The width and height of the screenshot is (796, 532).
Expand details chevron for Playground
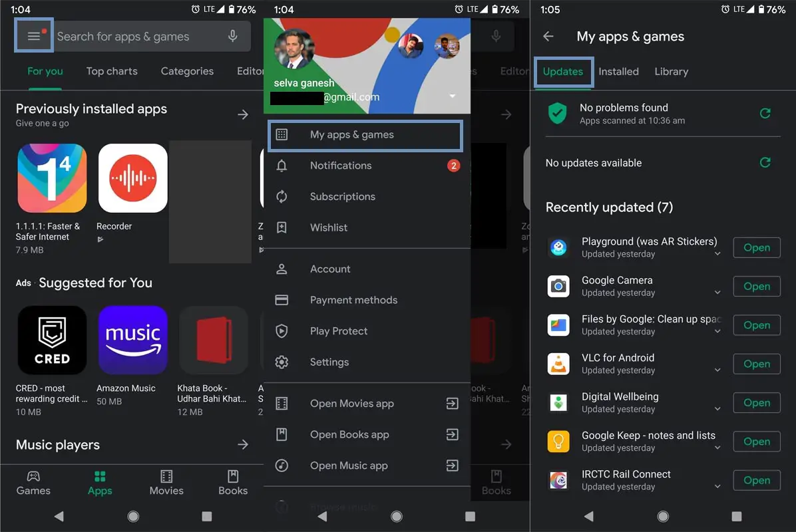(717, 254)
